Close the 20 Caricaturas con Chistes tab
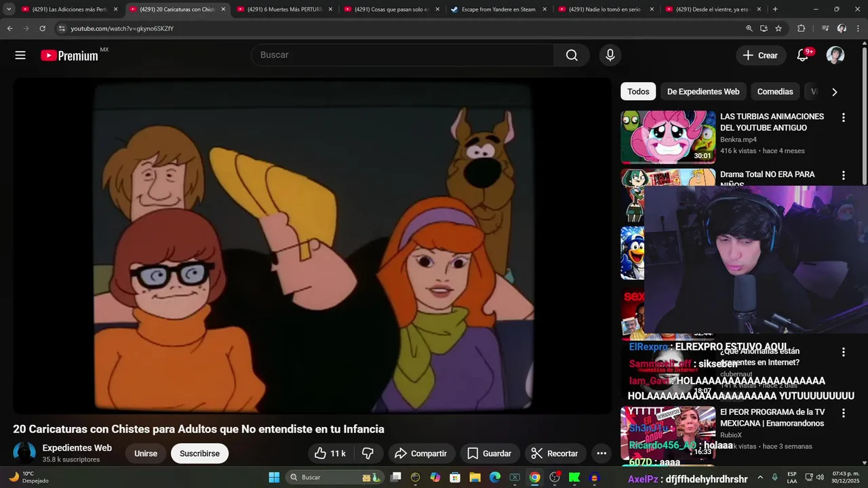 223,9
